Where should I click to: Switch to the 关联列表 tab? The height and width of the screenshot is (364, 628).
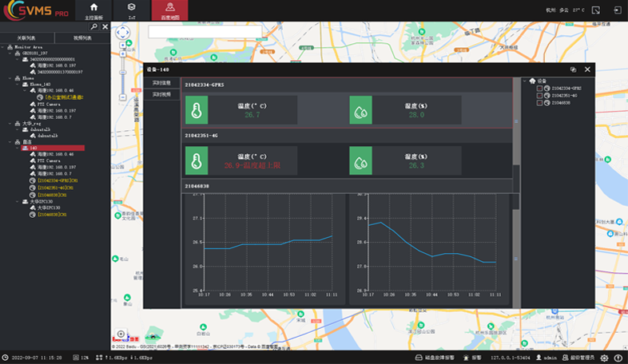26,38
